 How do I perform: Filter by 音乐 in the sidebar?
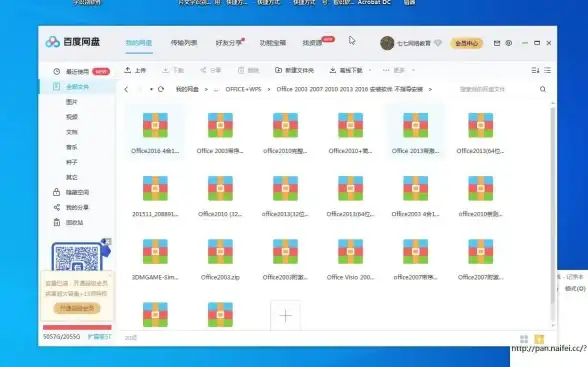coord(72,147)
